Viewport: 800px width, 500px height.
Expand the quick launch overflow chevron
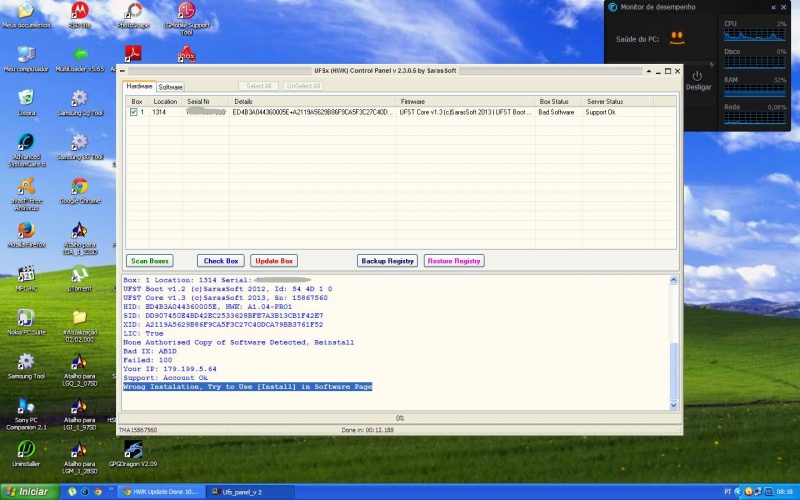click(110, 490)
